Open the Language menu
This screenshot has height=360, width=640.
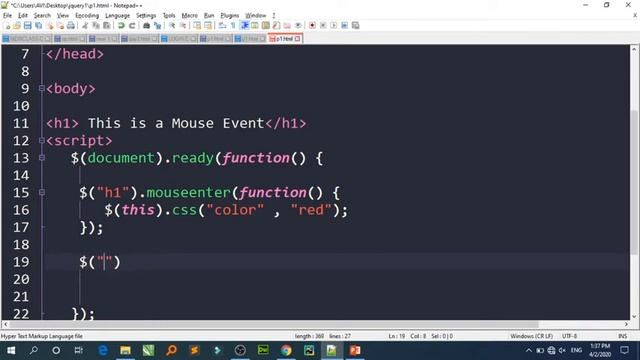118,16
